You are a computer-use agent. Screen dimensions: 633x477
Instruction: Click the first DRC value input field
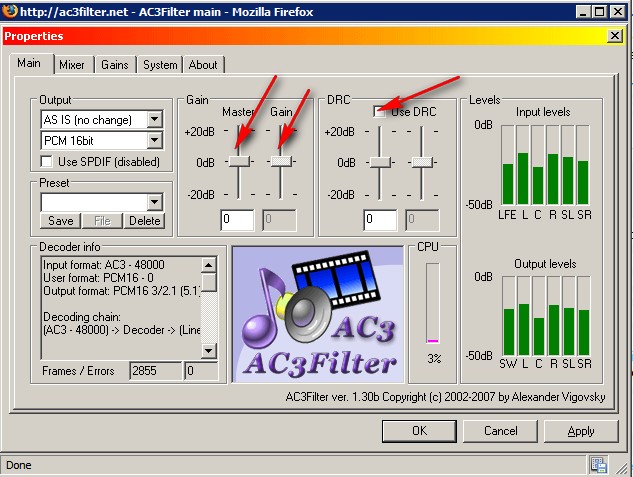pyautogui.click(x=380, y=220)
